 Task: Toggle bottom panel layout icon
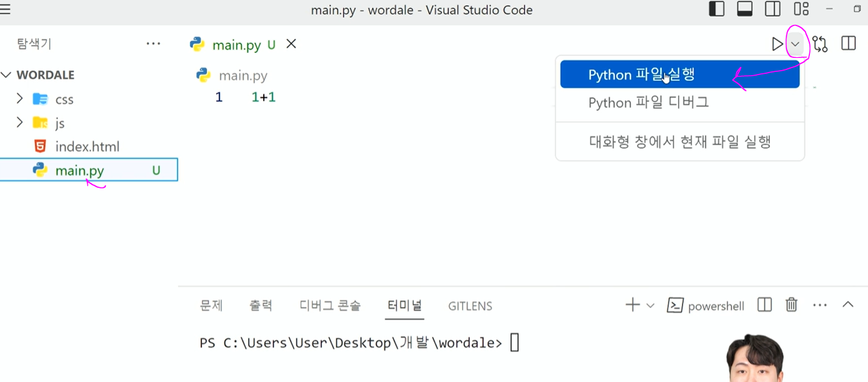click(745, 10)
